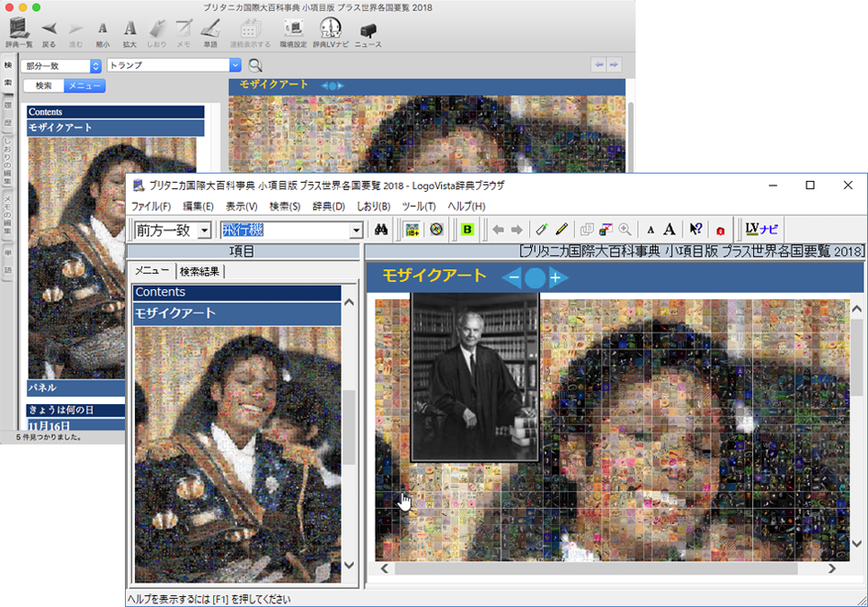Click mosaic thumbnail image in Windows menu panel
This screenshot has width=868, height=607.
(x=238, y=454)
